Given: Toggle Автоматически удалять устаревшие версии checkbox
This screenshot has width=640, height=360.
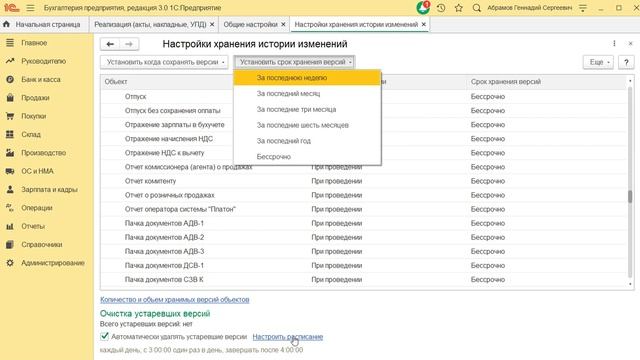Looking at the screenshot, I should point(104,336).
